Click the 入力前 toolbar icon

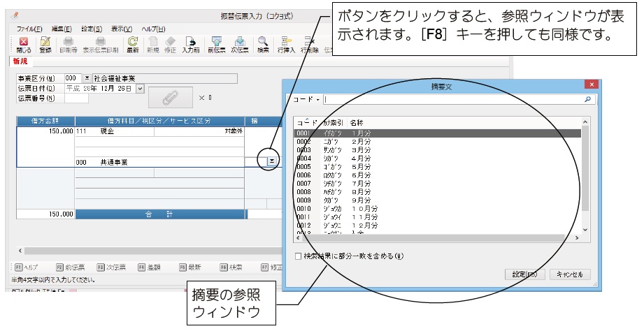pyautogui.click(x=191, y=44)
